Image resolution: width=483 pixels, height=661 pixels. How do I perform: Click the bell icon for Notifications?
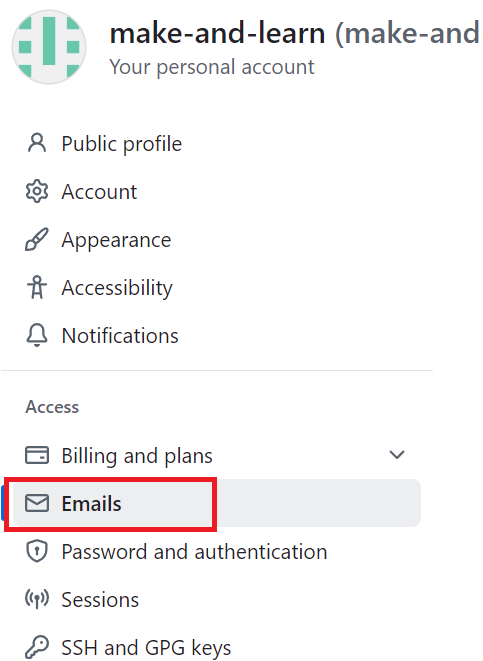point(37,336)
